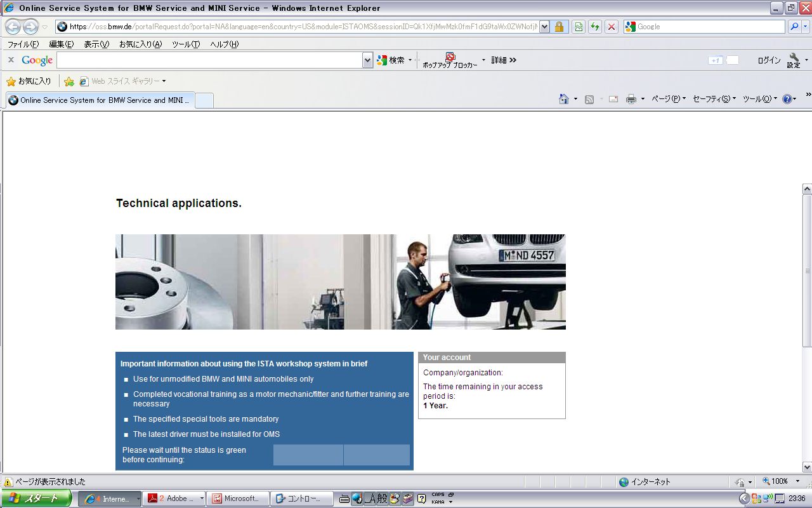Refresh the page with the green arrows
This screenshot has height=508, width=812.
pyautogui.click(x=595, y=27)
